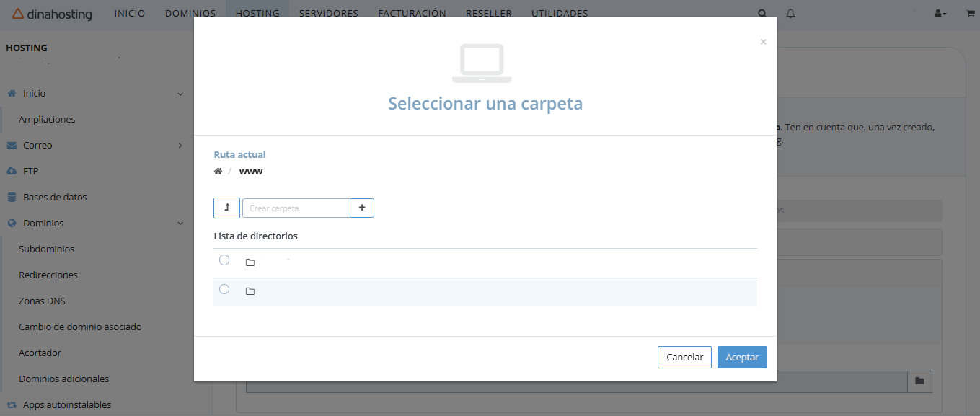Image resolution: width=980 pixels, height=416 pixels.
Task: Select the first directory radio button
Action: pyautogui.click(x=224, y=260)
